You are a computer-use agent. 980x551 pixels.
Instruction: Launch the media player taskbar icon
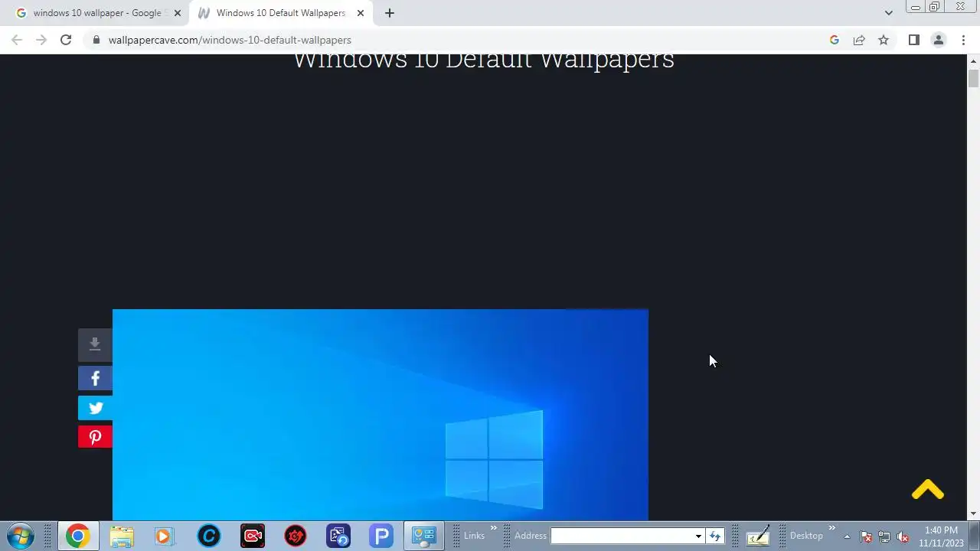(x=164, y=536)
